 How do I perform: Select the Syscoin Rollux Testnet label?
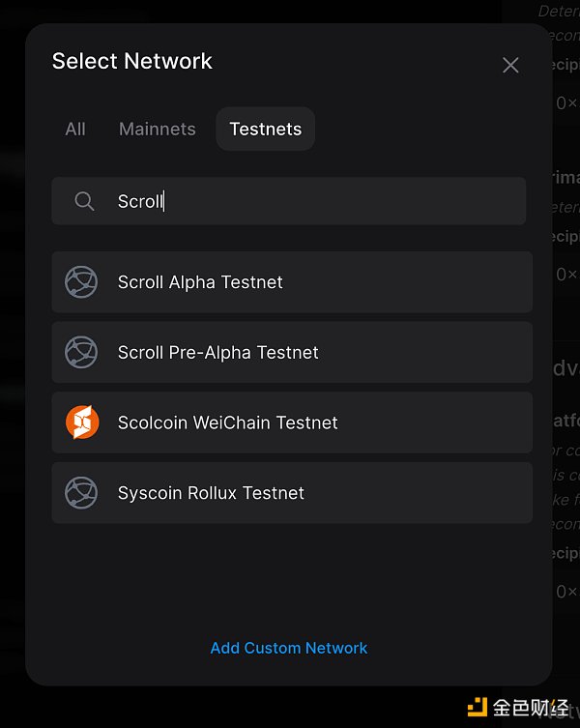[x=211, y=493]
